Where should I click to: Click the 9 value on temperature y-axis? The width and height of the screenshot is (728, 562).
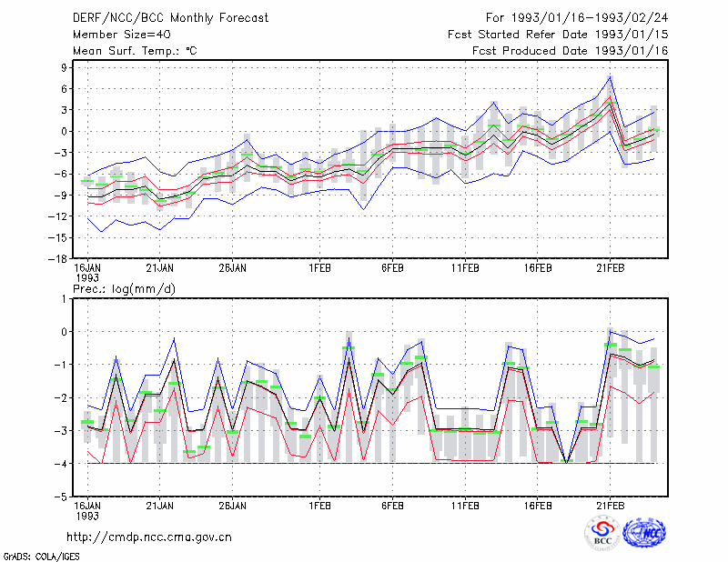[64, 68]
